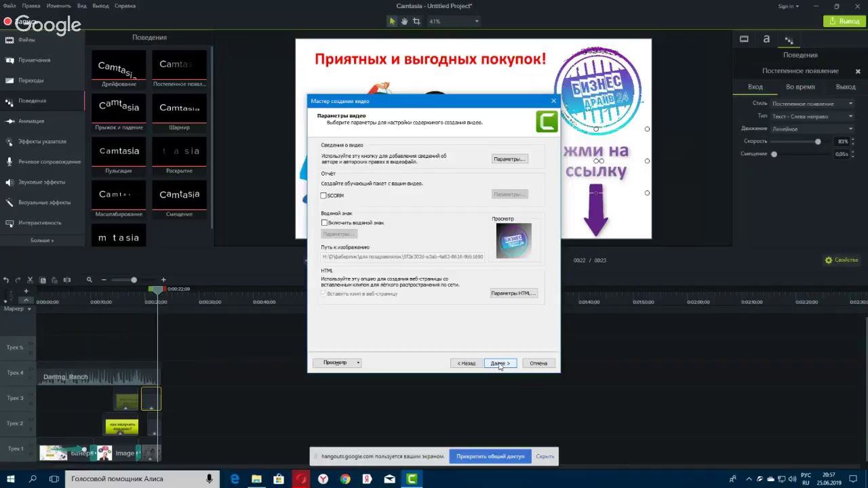
Task: Open the Sign in dropdown
Action: point(788,6)
